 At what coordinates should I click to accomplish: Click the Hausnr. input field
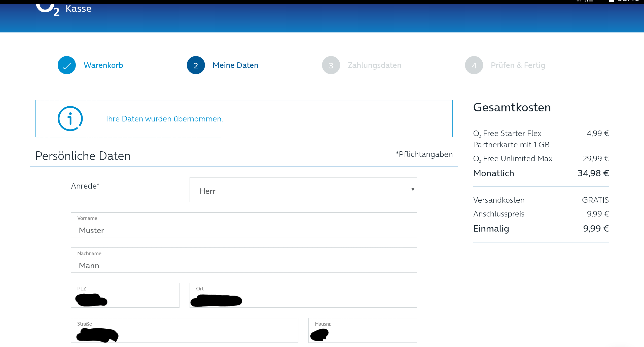pyautogui.click(x=363, y=330)
